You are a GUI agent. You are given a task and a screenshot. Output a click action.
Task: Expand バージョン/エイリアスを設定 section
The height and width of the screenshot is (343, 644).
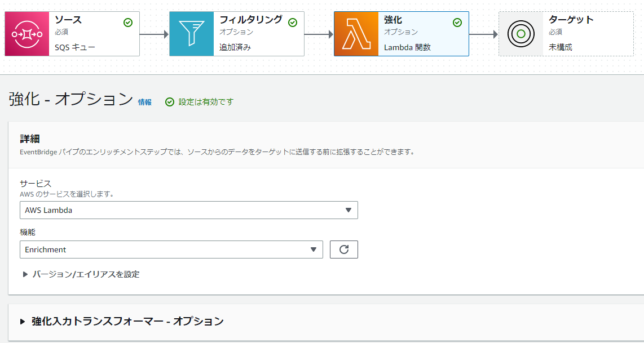(81, 274)
